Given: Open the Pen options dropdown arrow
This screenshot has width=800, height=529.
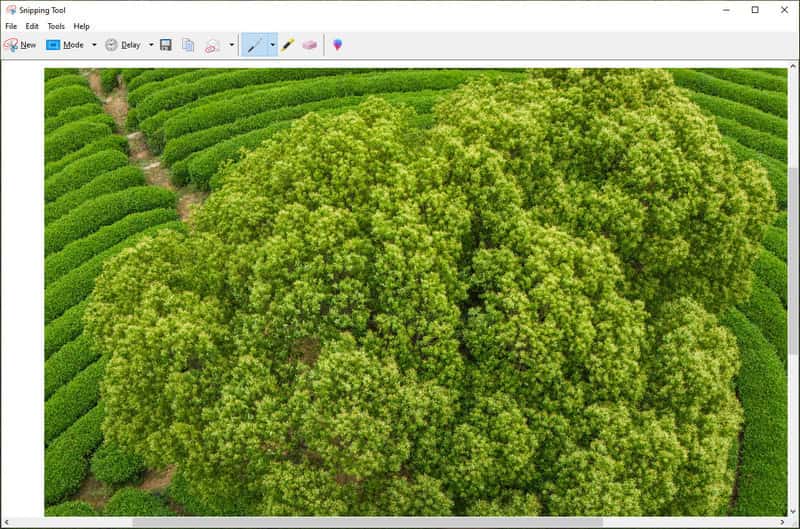Looking at the screenshot, I should [x=272, y=45].
